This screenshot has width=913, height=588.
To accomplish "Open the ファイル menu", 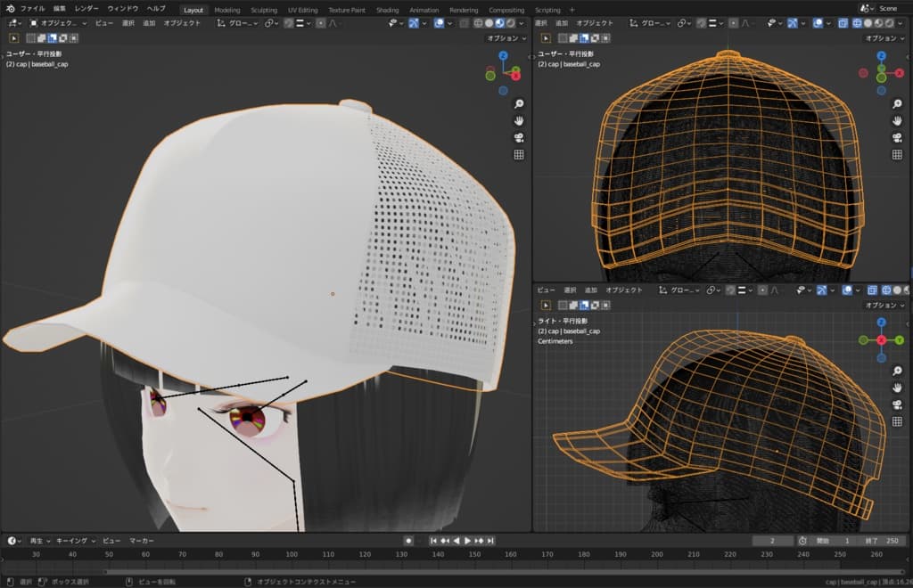I will tap(32, 8).
